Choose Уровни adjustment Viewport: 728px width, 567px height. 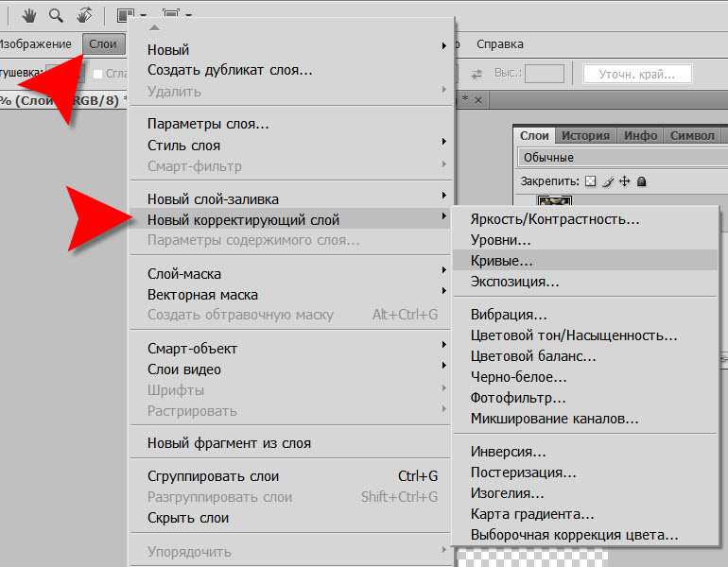[586, 240]
